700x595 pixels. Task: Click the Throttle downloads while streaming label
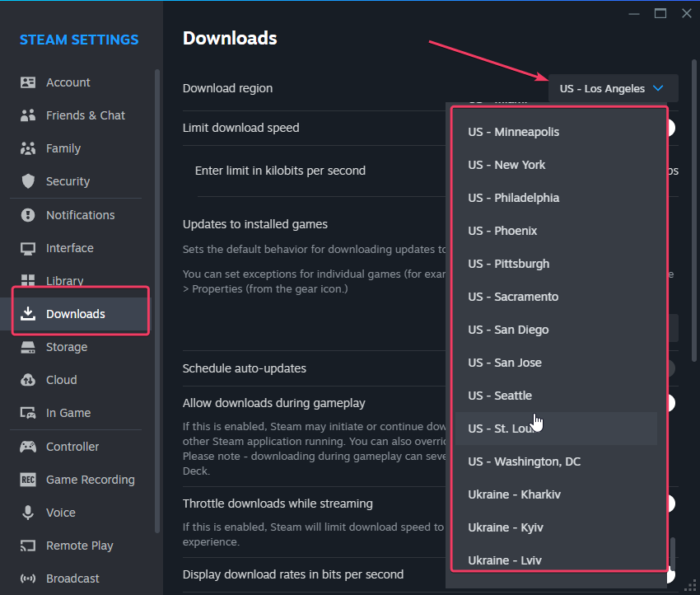278,504
